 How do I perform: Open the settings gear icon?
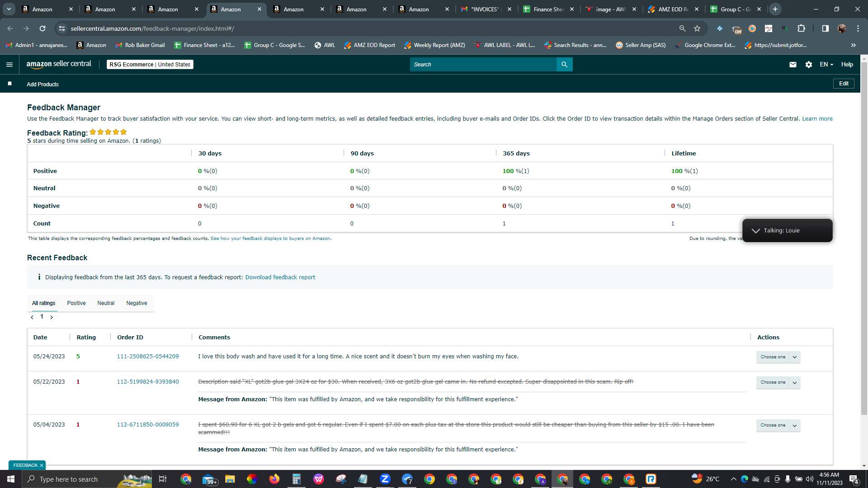809,65
